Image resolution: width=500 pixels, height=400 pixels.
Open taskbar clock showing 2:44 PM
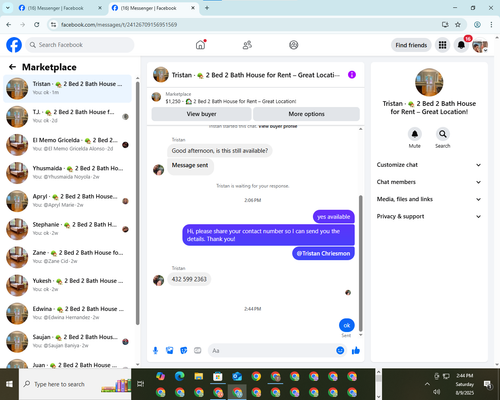465,384
